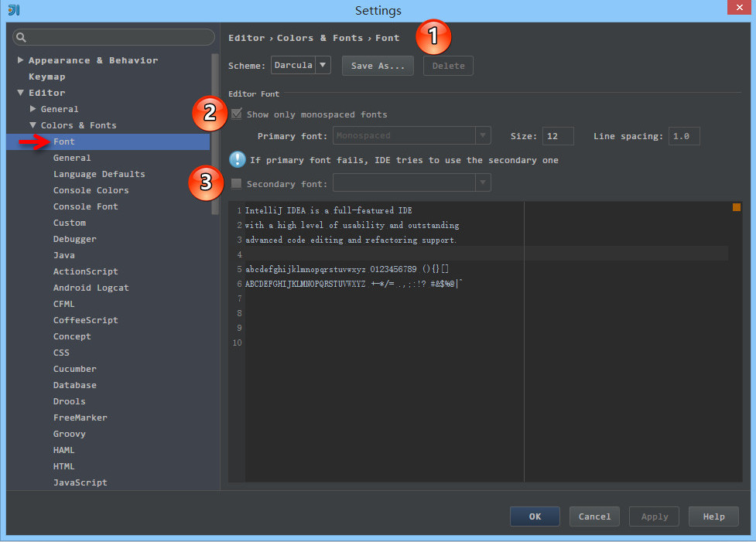Enable the Secondary font checkbox
The width and height of the screenshot is (756, 542).
click(237, 184)
